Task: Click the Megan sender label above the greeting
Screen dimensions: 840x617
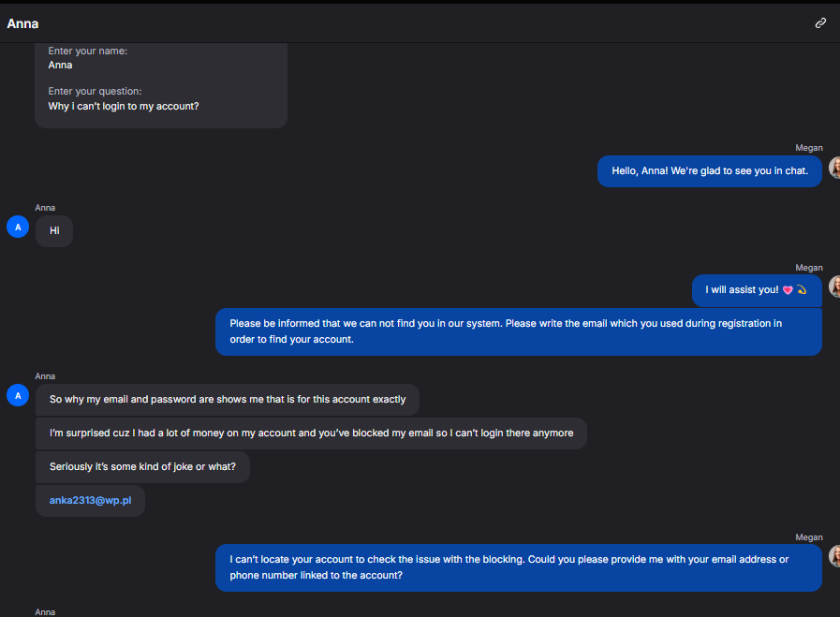Action: [808, 148]
